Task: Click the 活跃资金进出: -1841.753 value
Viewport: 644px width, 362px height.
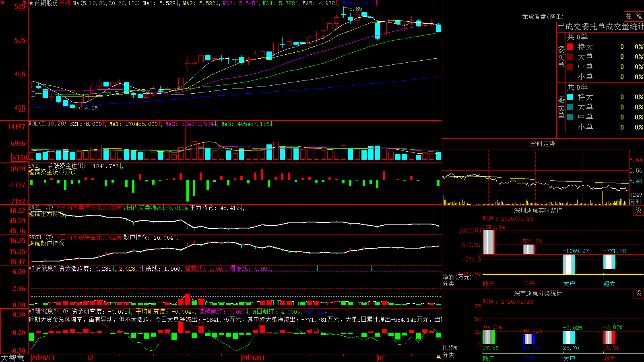Action: [x=83, y=166]
